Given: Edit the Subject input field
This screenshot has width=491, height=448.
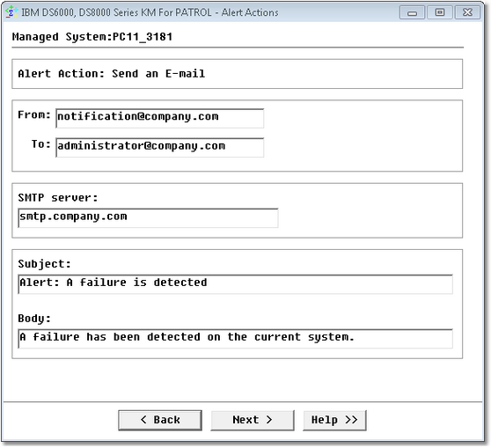Looking at the screenshot, I should (x=236, y=284).
